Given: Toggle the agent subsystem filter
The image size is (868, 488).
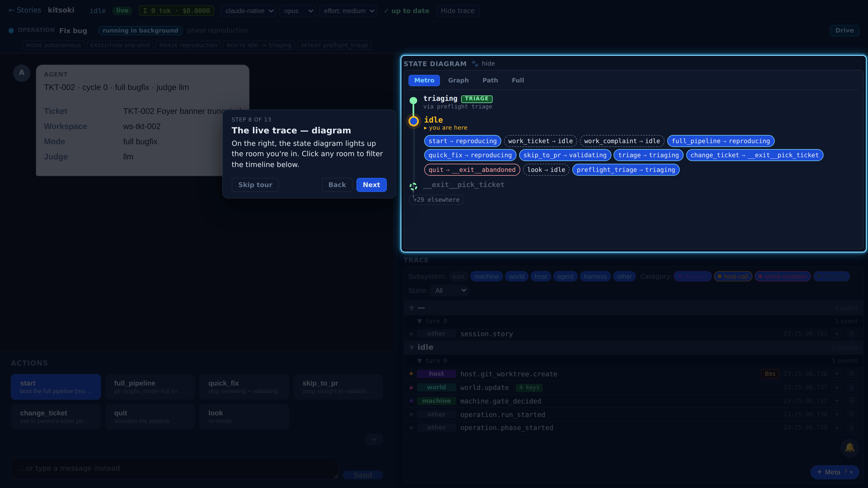Looking at the screenshot, I should [x=565, y=277].
